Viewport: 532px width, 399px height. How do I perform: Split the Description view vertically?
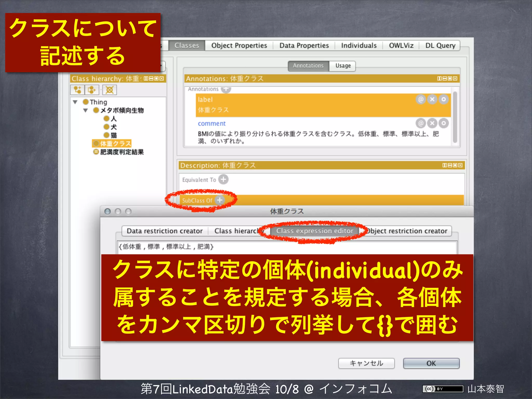coord(445,165)
